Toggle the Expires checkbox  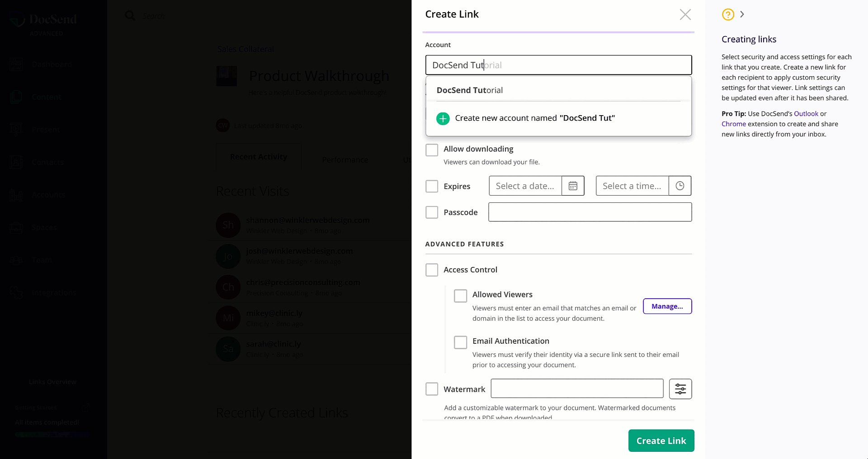(432, 186)
